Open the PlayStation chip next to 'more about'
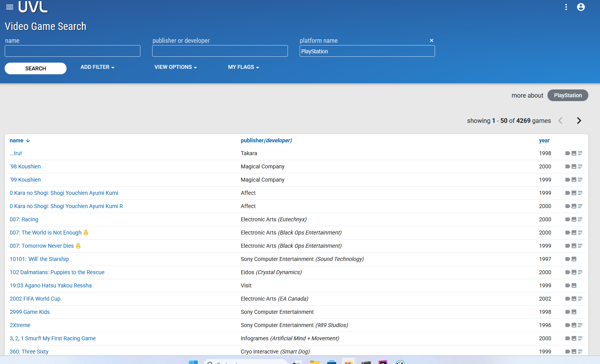Screen dimensions: 600x364 (x=568, y=95)
